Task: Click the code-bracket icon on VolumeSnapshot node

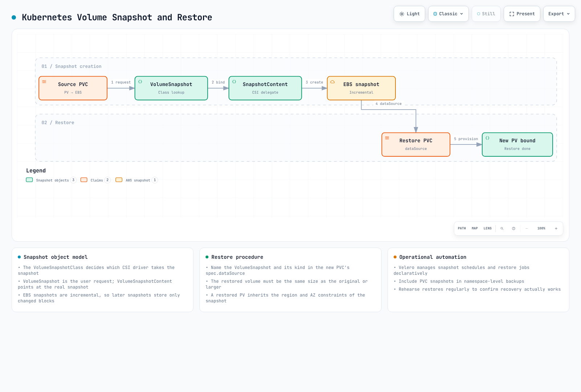Action: pyautogui.click(x=140, y=82)
